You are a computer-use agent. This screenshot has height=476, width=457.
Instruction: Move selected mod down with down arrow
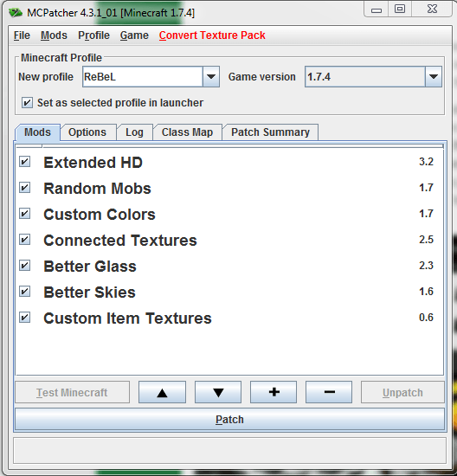pos(218,392)
